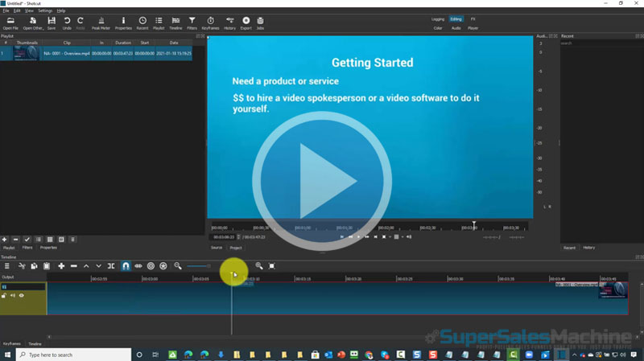The height and width of the screenshot is (361, 644).
Task: Click the Lift up-arrow icon in timeline
Action: coord(86,266)
